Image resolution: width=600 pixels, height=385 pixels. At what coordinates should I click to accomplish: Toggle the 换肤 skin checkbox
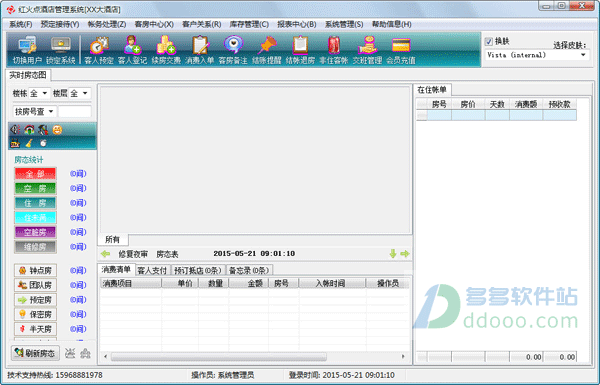click(x=489, y=41)
